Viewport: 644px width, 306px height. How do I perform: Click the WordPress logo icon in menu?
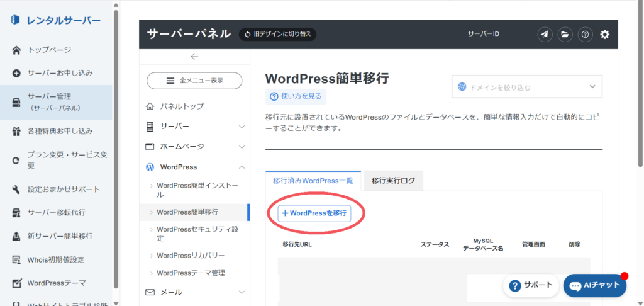coord(150,167)
